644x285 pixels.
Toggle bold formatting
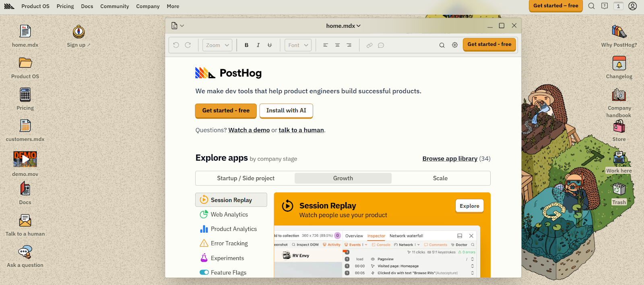(246, 45)
